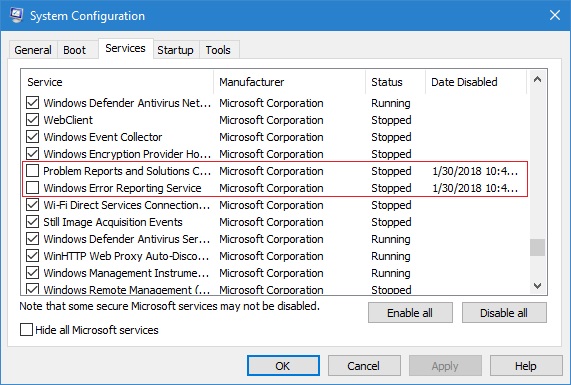
Task: Enable Problem Reports and Solutions checkbox
Action: point(32,171)
